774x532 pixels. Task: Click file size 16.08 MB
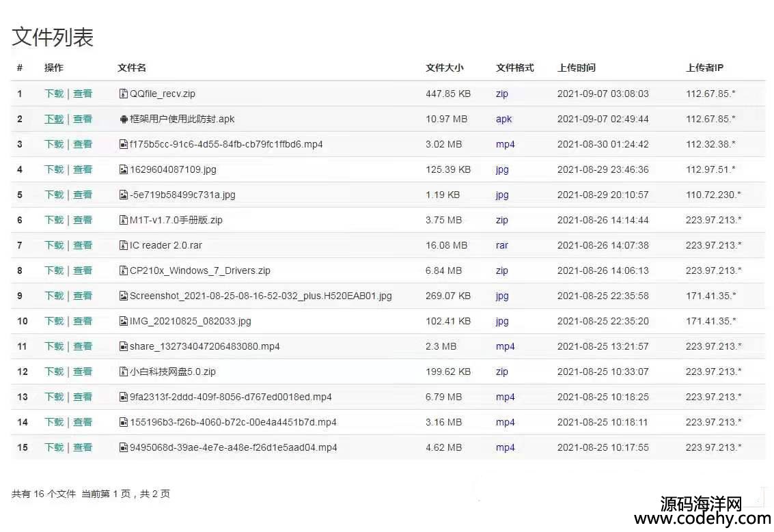pyautogui.click(x=446, y=245)
